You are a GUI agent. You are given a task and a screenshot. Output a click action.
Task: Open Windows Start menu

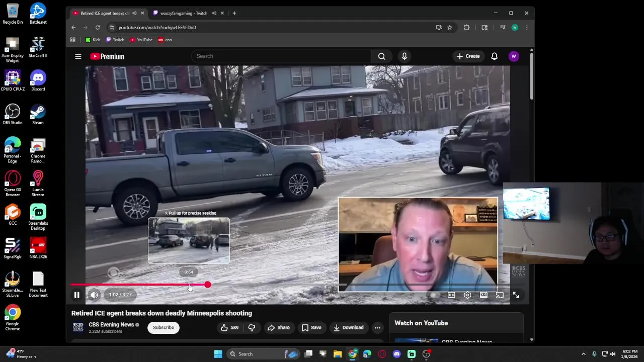click(x=218, y=354)
